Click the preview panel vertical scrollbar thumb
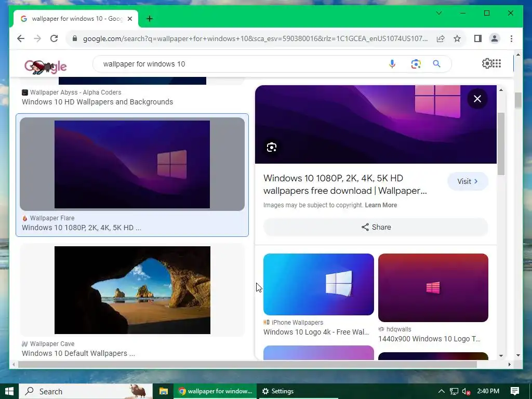This screenshot has height=399, width=532. [501, 143]
